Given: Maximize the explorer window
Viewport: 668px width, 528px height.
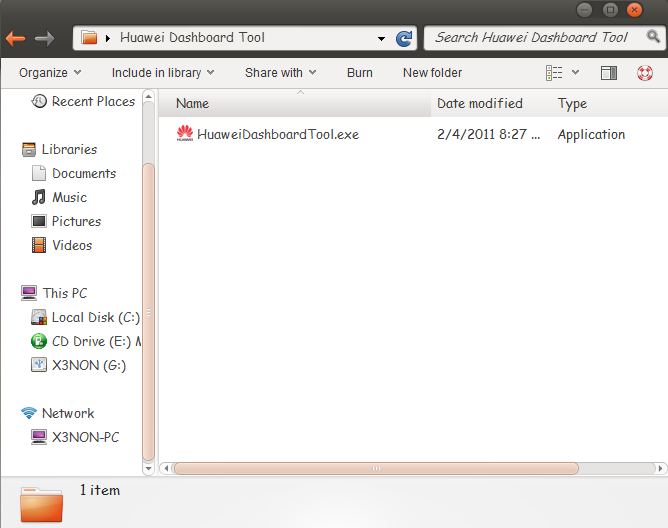Looking at the screenshot, I should coord(610,9).
